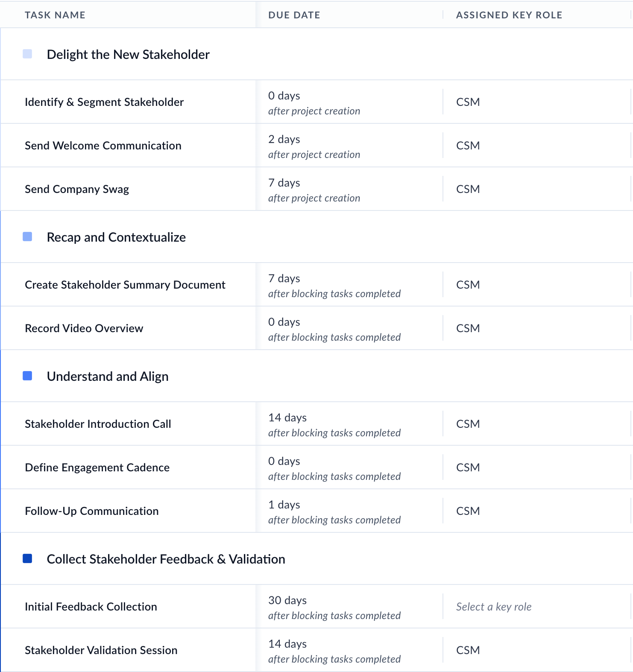Open the Define Engagement Cadence task
Viewport: 633px width, 672px height.
click(x=97, y=467)
